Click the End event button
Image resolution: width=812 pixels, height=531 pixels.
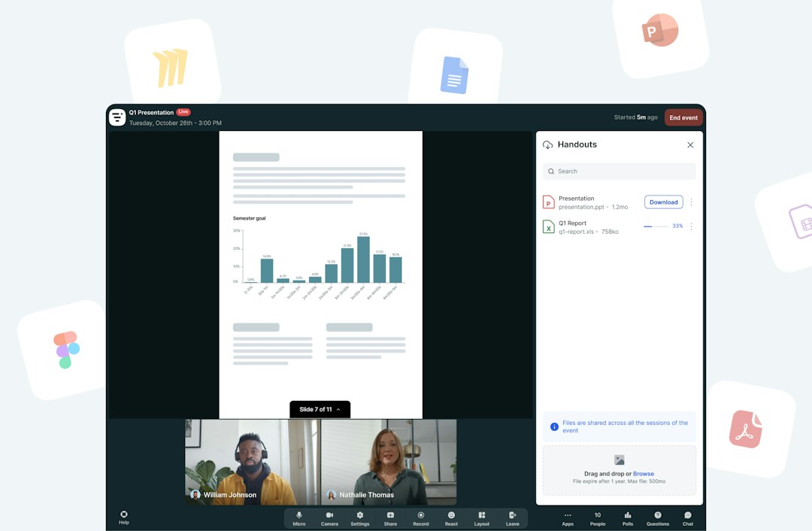coord(683,117)
